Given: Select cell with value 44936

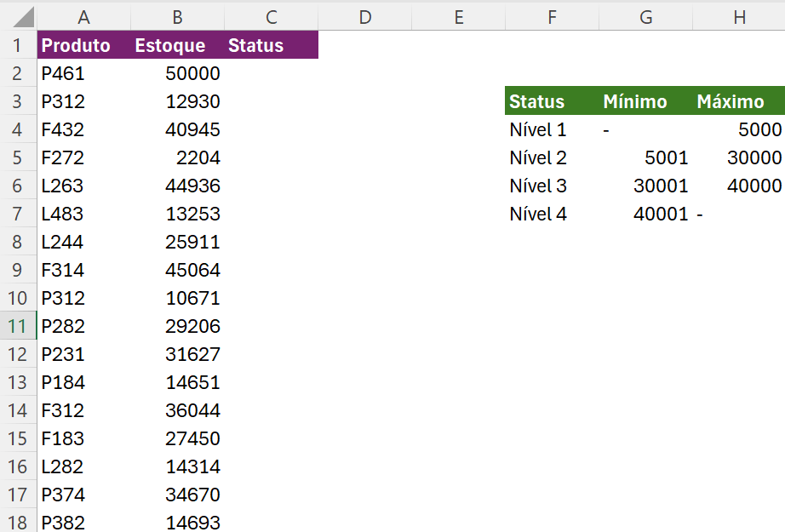Looking at the screenshot, I should click(177, 186).
